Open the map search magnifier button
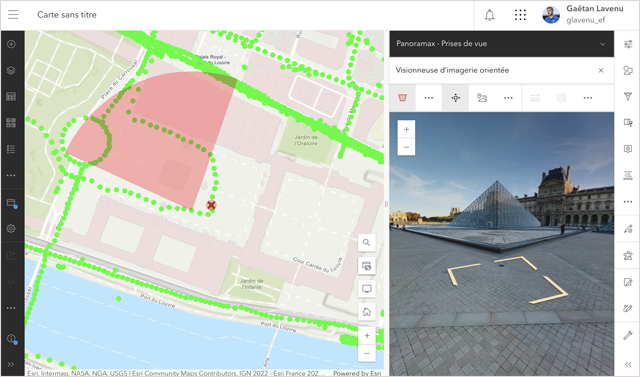This screenshot has width=640, height=377. coord(367,243)
